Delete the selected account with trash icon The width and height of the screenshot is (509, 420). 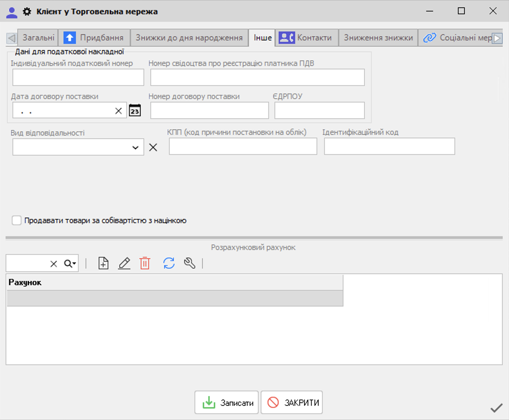coord(145,263)
